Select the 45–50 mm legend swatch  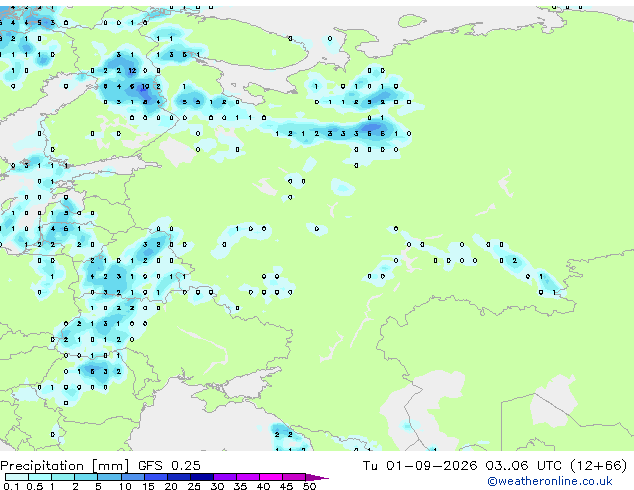[294, 477]
